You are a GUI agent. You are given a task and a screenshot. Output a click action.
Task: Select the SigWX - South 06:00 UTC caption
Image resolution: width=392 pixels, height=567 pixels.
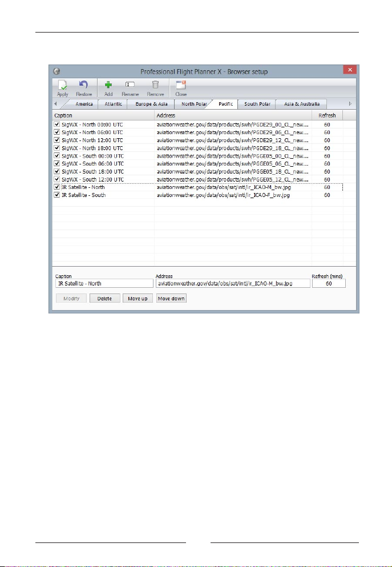[93, 163]
